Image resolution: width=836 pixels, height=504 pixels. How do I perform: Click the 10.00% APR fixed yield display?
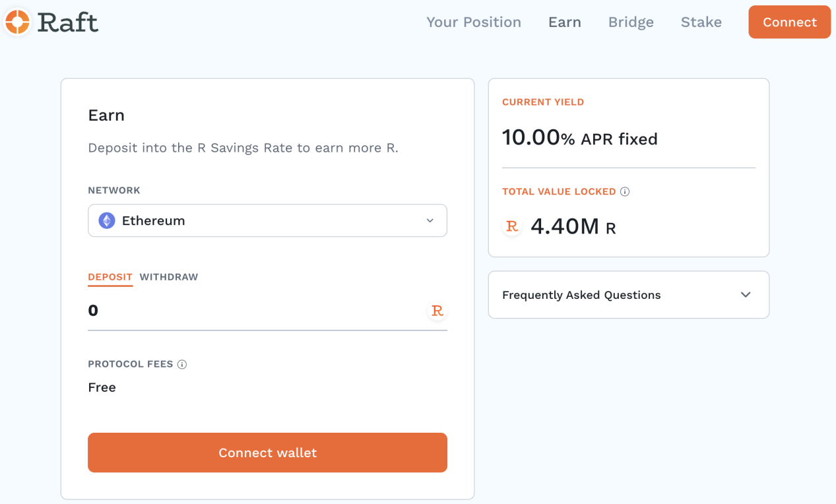[x=579, y=139]
